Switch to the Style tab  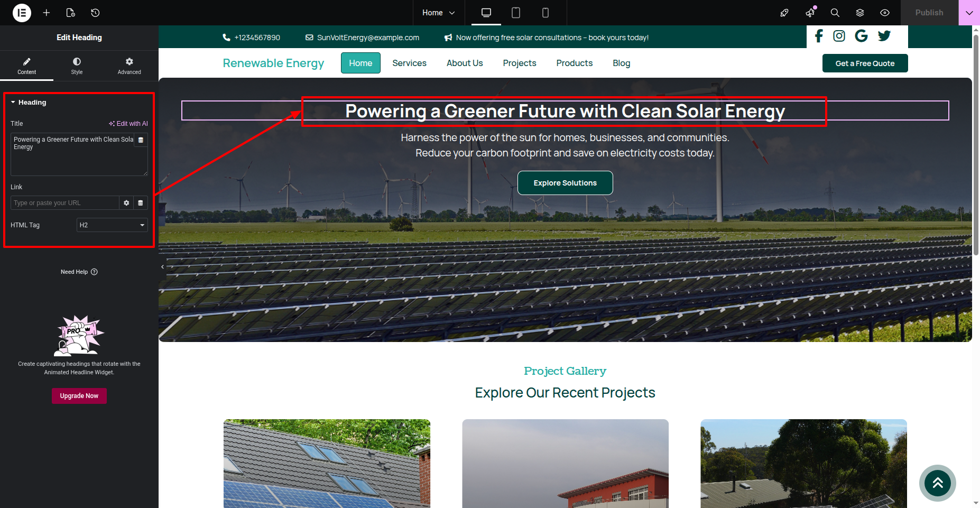click(x=77, y=66)
